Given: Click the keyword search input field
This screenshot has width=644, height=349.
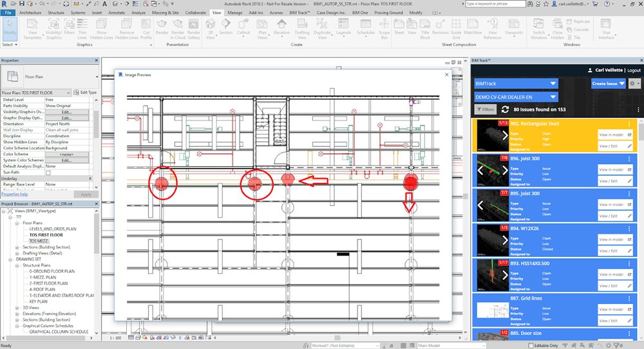Looking at the screenshot, I should (495, 4).
